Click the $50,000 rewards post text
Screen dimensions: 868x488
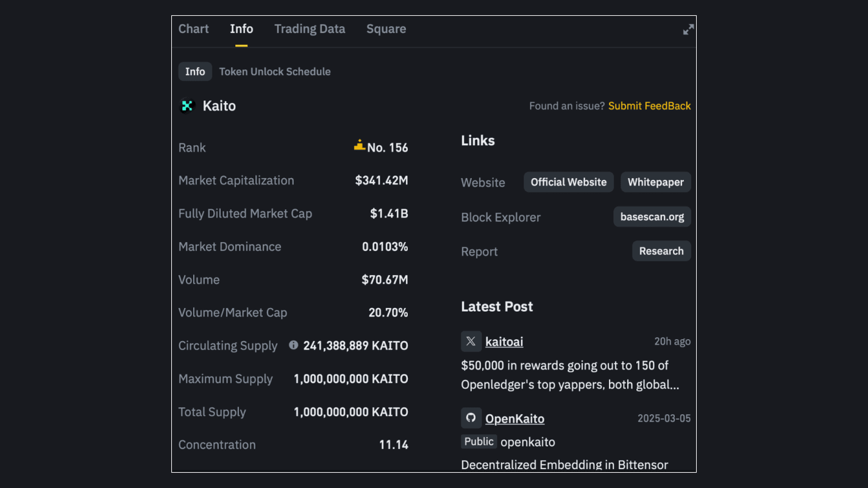[570, 375]
